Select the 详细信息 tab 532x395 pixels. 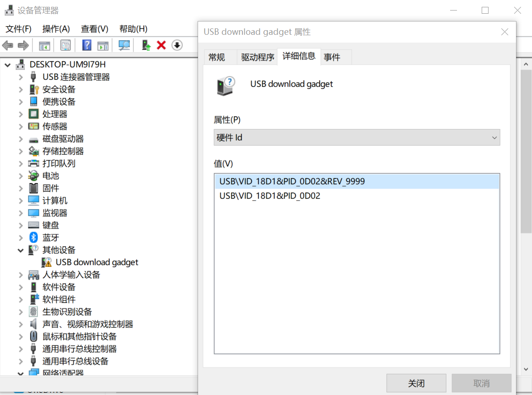click(x=299, y=56)
